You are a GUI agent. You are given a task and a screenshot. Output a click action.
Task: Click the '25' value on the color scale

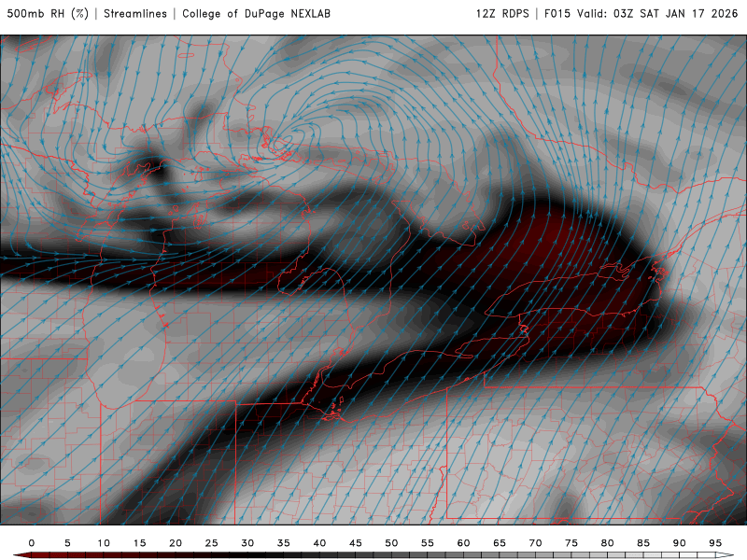coord(212,543)
